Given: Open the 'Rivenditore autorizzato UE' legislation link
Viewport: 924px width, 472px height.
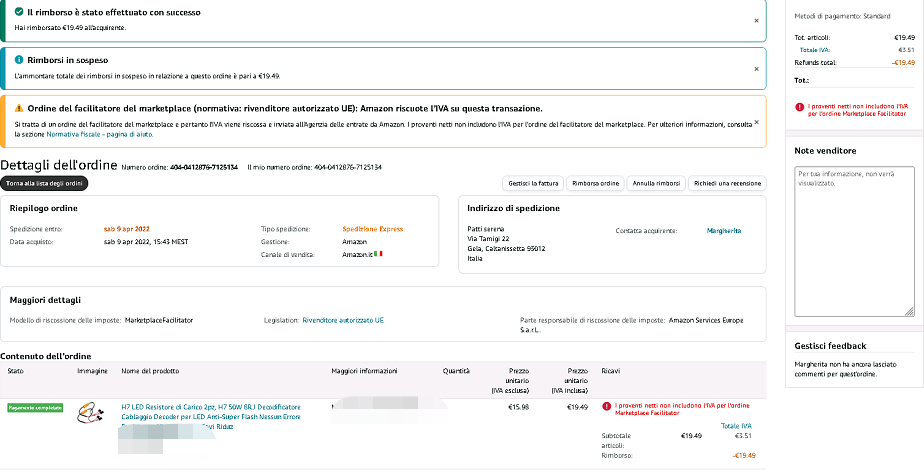Looking at the screenshot, I should tap(343, 320).
